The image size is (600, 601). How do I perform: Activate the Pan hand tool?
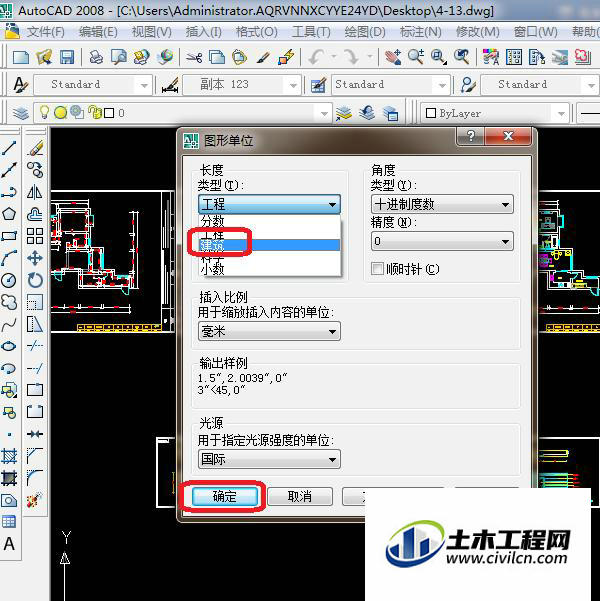[x=393, y=57]
